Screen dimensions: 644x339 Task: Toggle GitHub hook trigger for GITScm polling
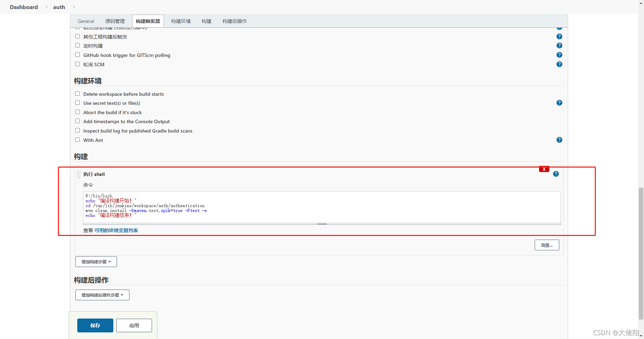pyautogui.click(x=78, y=55)
